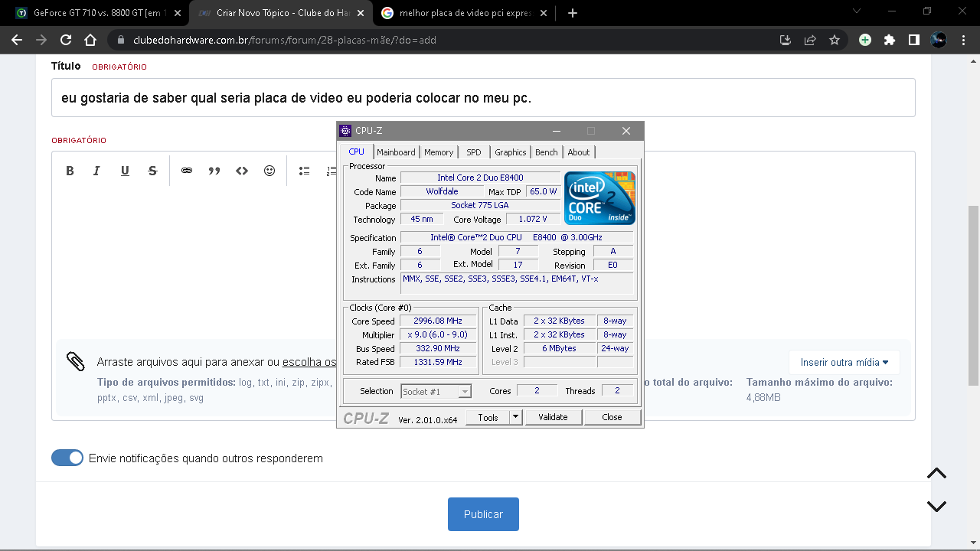The height and width of the screenshot is (551, 980).
Task: Switch to the melhor placa de video Google tab
Action: pyautogui.click(x=465, y=13)
